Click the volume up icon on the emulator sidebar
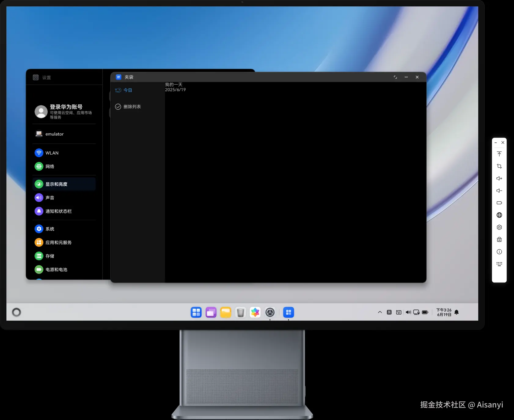The height and width of the screenshot is (420, 514). (x=499, y=178)
